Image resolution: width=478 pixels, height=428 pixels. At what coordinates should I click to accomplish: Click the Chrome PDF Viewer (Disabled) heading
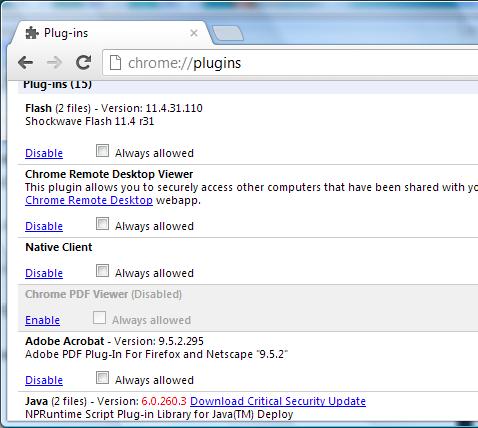(x=103, y=294)
